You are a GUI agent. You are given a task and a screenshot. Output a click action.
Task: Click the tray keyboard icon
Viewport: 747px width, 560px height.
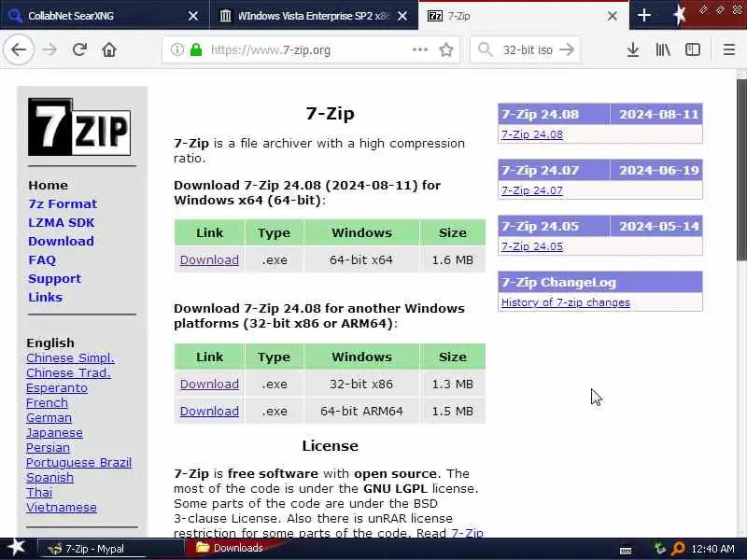click(626, 551)
